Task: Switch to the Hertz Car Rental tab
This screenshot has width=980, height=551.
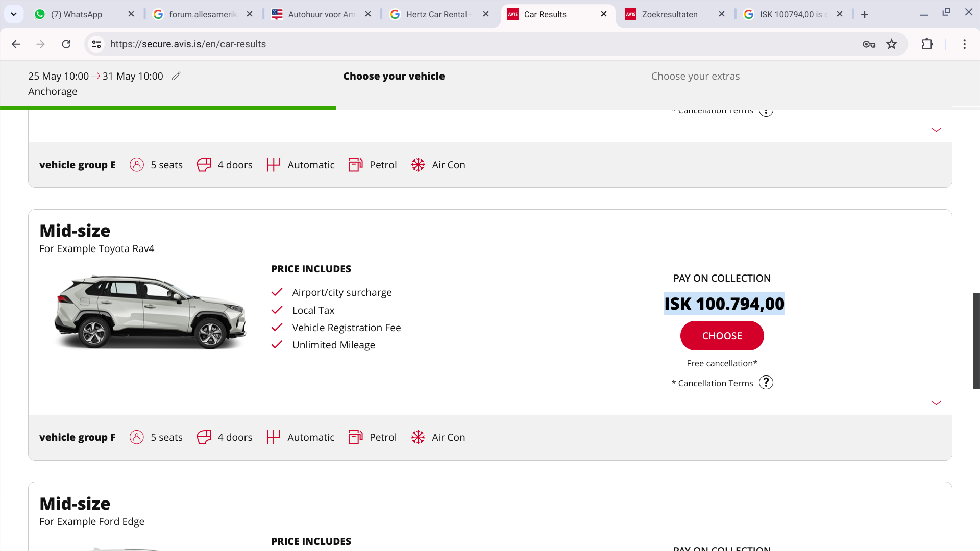Action: 436,14
